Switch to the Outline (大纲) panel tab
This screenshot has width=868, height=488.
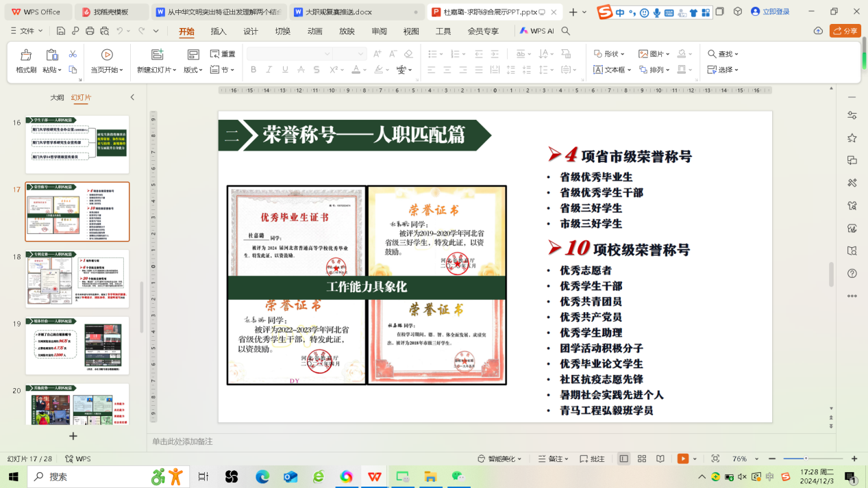click(57, 98)
